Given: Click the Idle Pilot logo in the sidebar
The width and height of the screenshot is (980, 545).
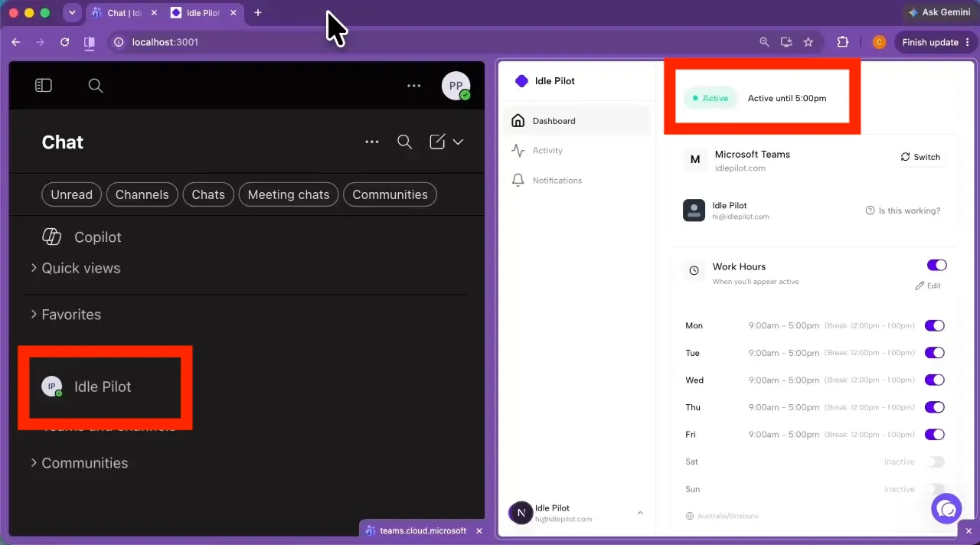Looking at the screenshot, I should [522, 81].
